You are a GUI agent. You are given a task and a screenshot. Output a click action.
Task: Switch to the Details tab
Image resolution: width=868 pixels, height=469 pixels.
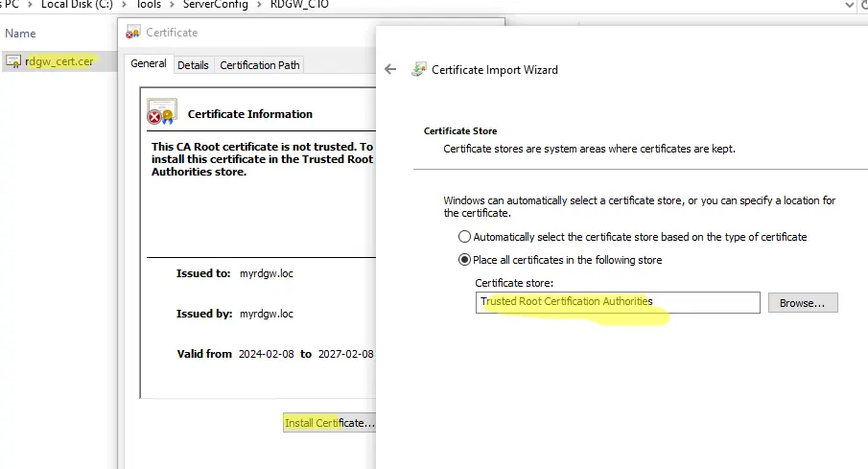tap(193, 65)
